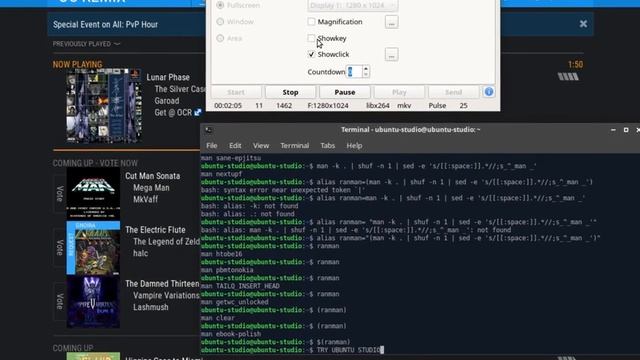Vote for Cut Man Sonata
Viewport: 640px width, 360px height.
(x=60, y=194)
